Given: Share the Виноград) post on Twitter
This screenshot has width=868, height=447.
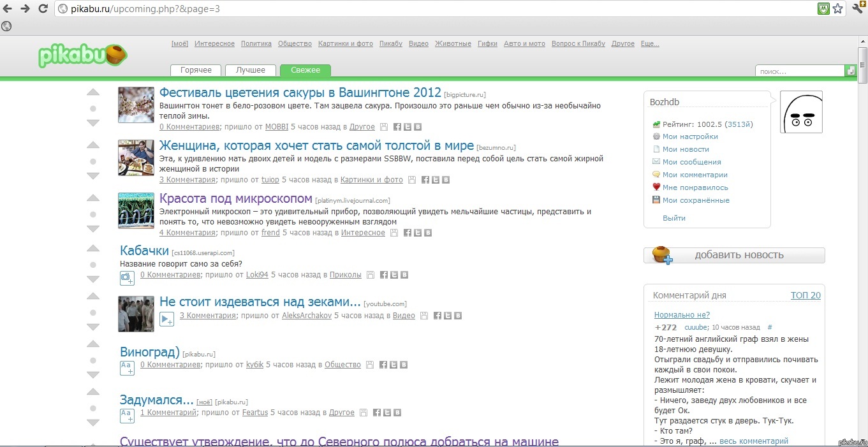Looking at the screenshot, I should coord(394,365).
